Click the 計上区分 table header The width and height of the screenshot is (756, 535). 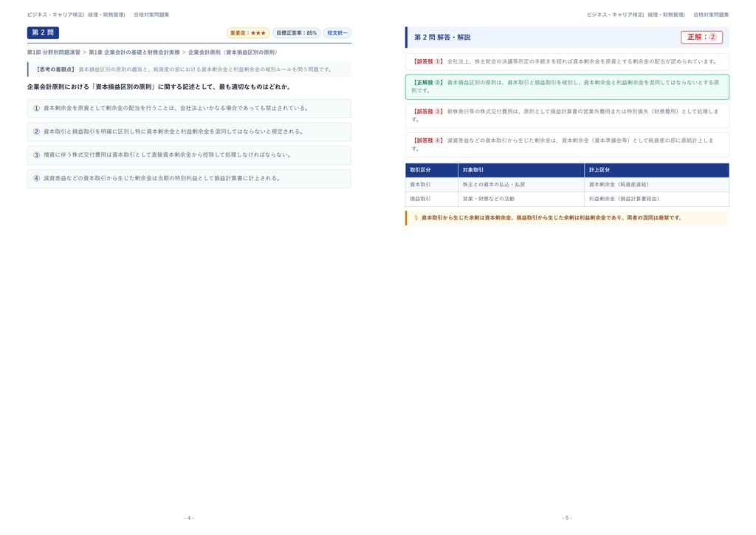pyautogui.click(x=656, y=170)
